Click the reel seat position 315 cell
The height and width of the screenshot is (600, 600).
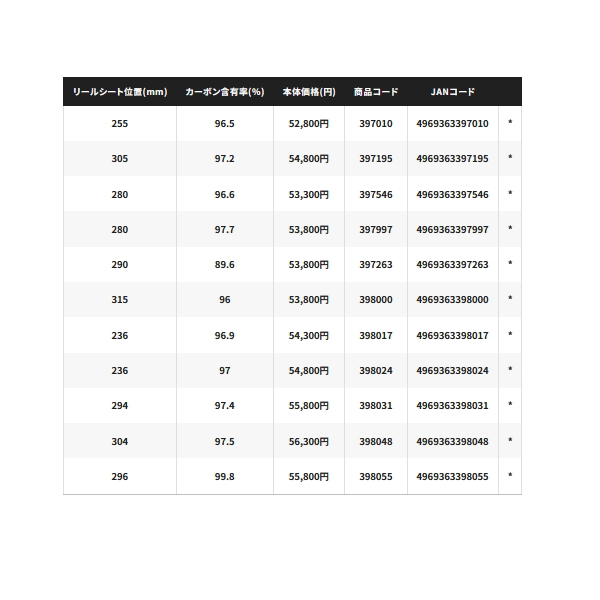point(120,300)
